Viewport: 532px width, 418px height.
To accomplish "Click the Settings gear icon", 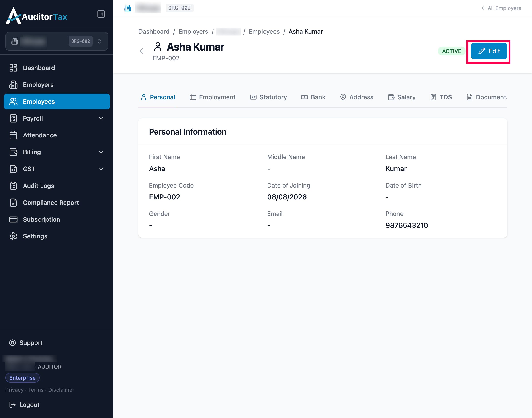I will (13, 236).
